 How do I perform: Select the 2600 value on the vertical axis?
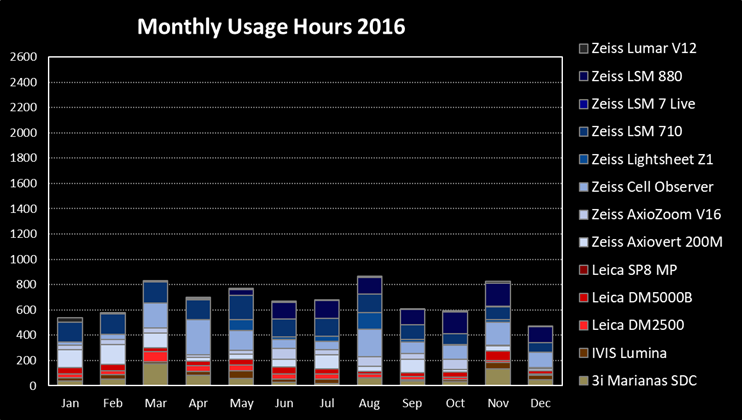tap(23, 57)
